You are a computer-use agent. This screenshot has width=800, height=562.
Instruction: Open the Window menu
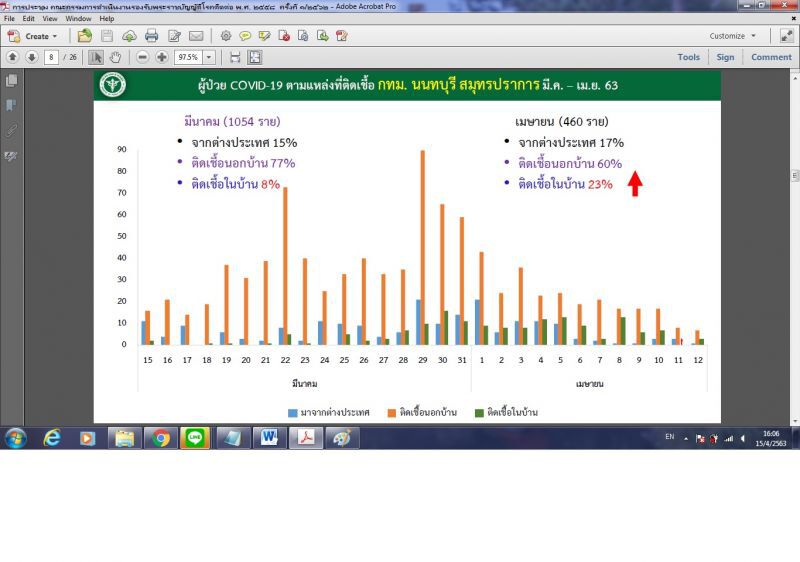[78, 18]
